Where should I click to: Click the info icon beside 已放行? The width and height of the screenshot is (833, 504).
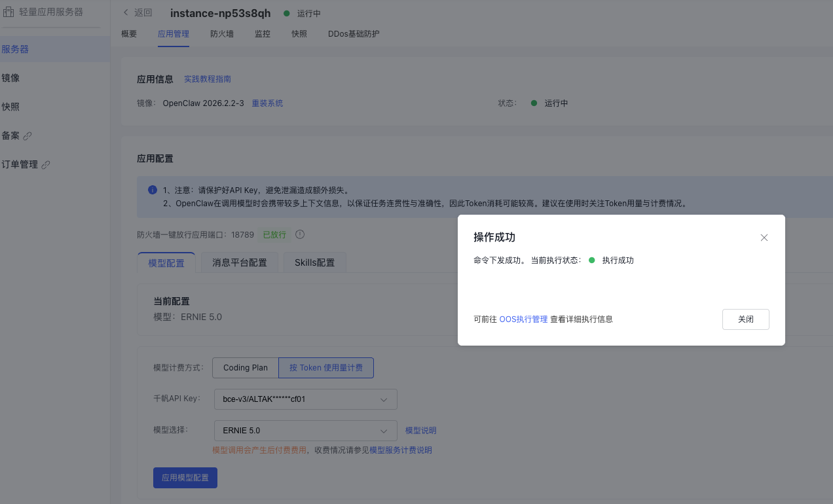click(300, 234)
